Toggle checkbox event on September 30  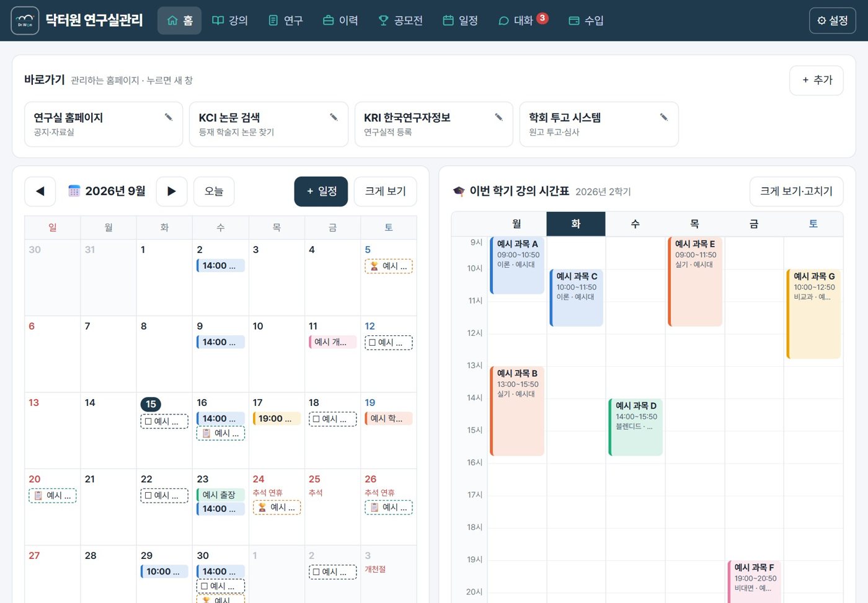221,586
